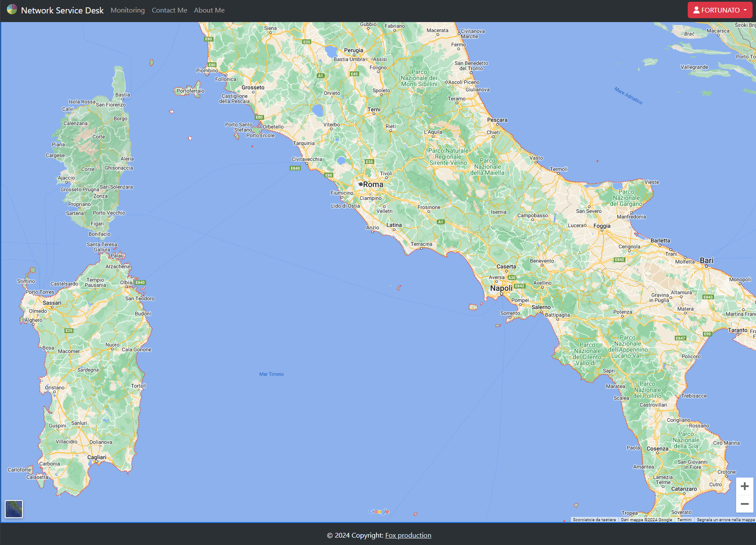Open Scorciatoie da tastiera shortcuts
This screenshot has height=545, width=756.
[x=594, y=520]
